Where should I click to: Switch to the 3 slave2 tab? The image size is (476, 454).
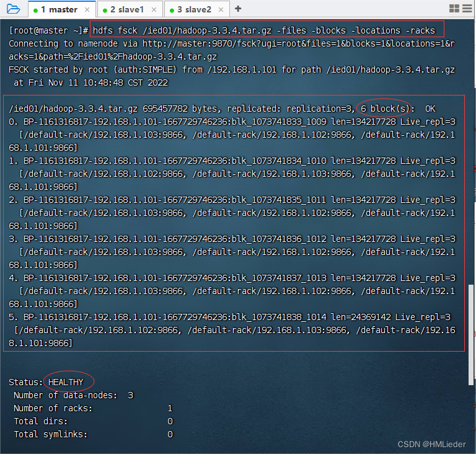[x=196, y=9]
